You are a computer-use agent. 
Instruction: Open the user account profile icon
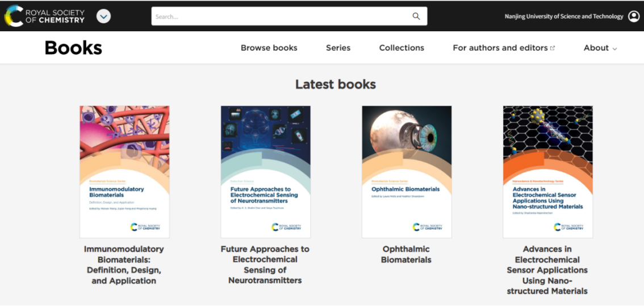point(634,16)
